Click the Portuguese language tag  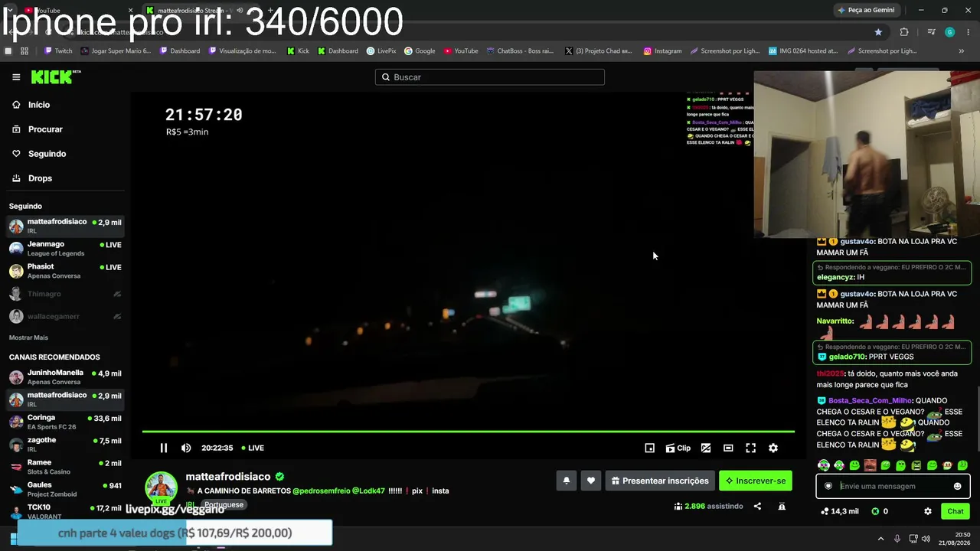coord(224,505)
